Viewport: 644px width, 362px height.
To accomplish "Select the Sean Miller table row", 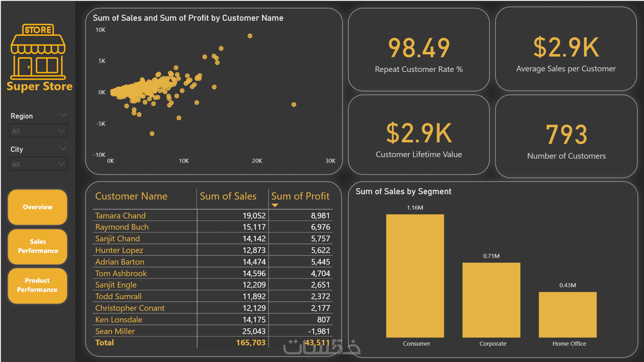I will coord(115,331).
